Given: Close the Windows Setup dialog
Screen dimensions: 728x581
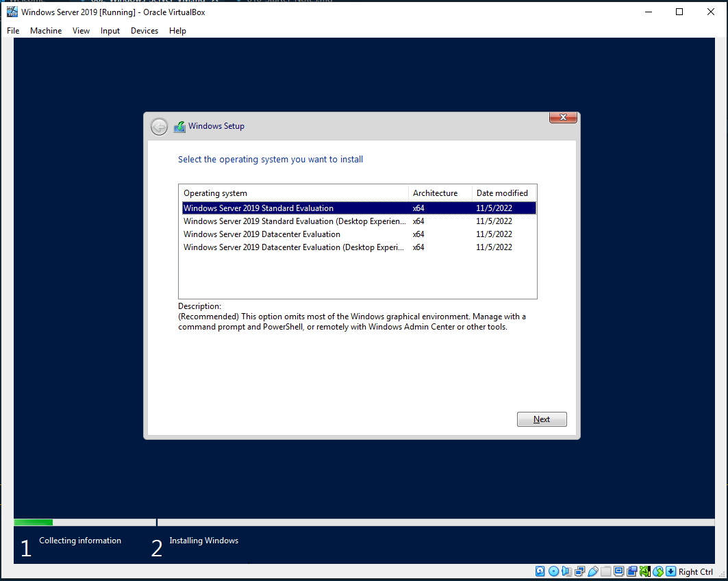Looking at the screenshot, I should (563, 117).
